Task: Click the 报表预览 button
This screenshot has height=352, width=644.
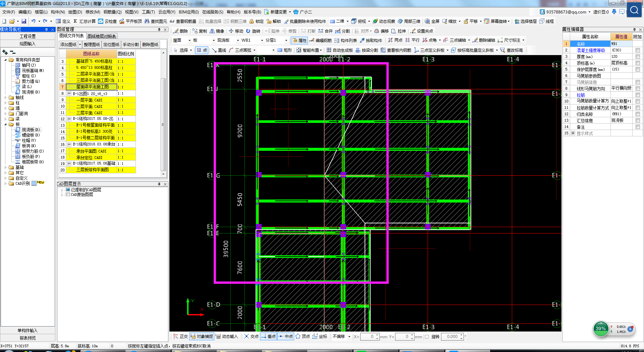Action: 28,338
